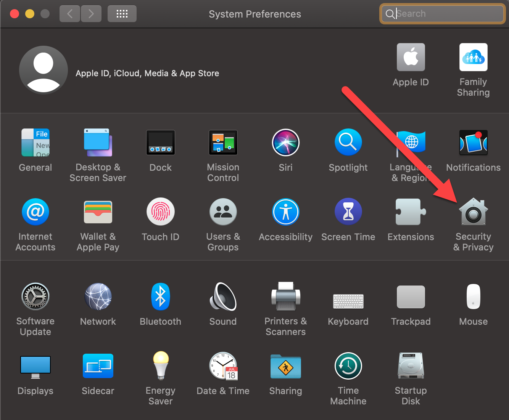Open Security & Privacy preferences

474,212
